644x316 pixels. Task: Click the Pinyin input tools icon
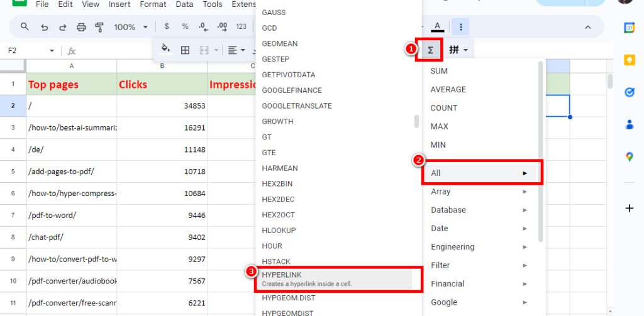[x=454, y=50]
